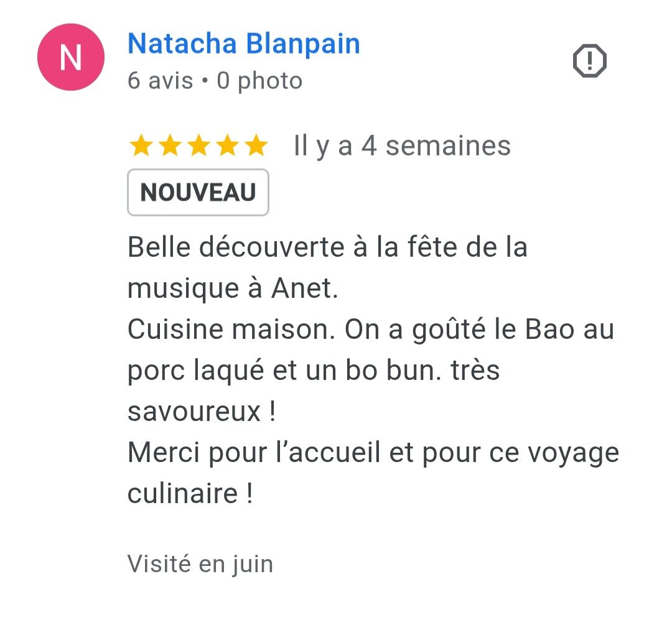
Task: Click the 'Visité en juin' label
Action: 200,563
